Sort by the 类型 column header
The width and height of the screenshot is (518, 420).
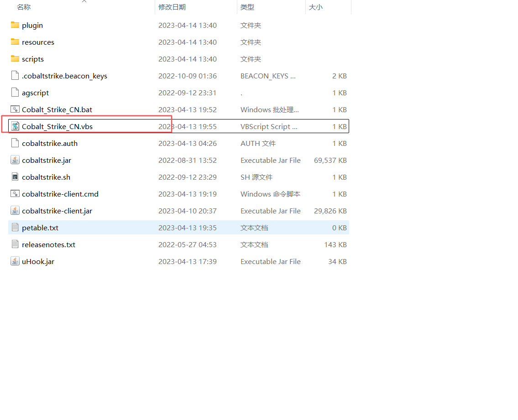click(247, 7)
